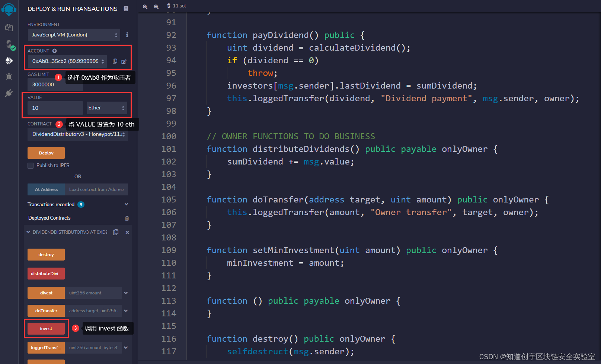601x364 pixels.
Task: Call the distributeDivi... function button
Action: 46,274
